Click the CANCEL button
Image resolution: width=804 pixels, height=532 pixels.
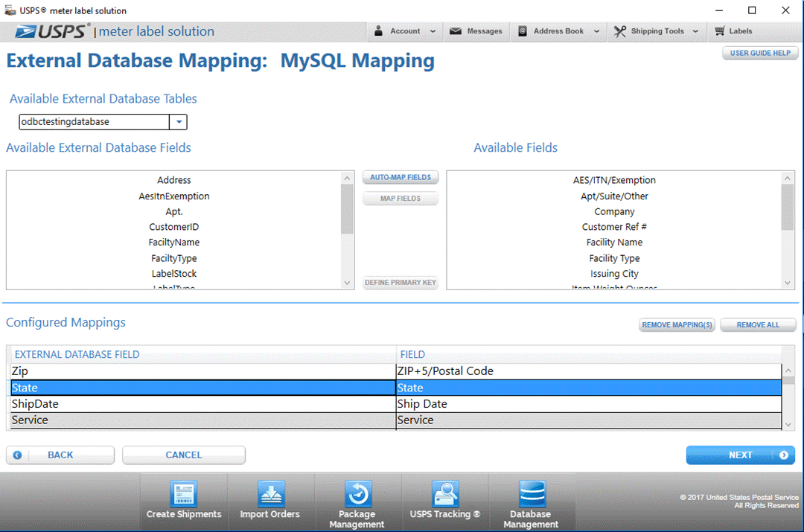(184, 455)
